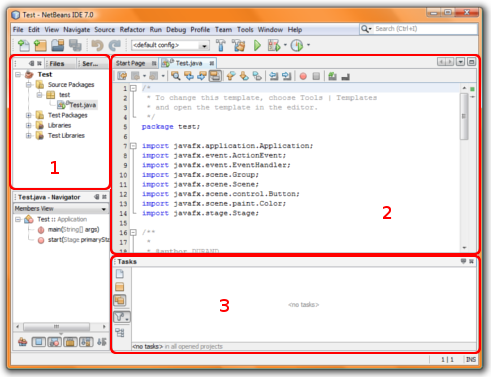Open the Team menu

[223, 30]
